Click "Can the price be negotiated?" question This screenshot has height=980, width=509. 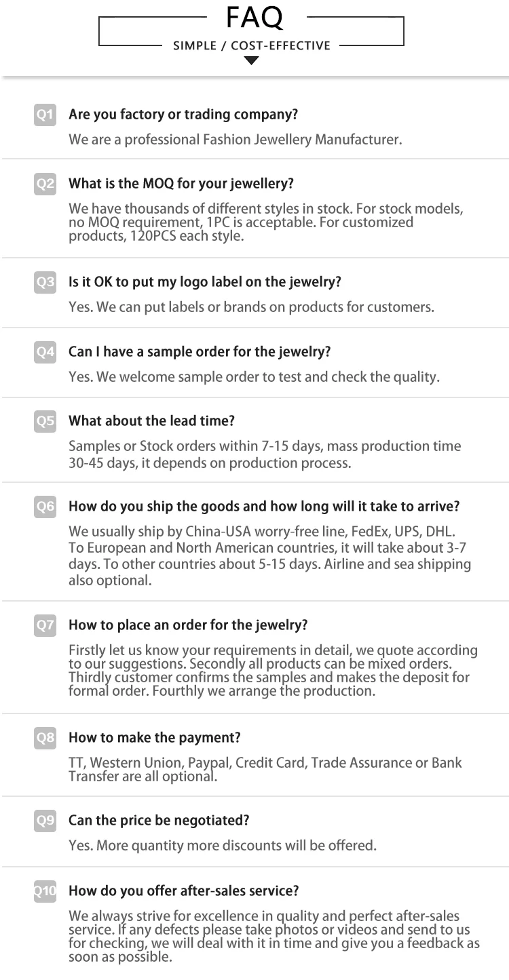(x=159, y=821)
